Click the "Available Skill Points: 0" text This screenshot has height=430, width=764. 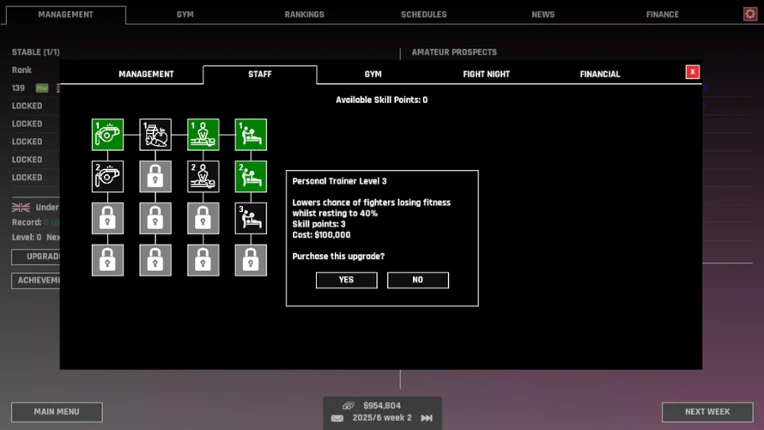coord(382,100)
